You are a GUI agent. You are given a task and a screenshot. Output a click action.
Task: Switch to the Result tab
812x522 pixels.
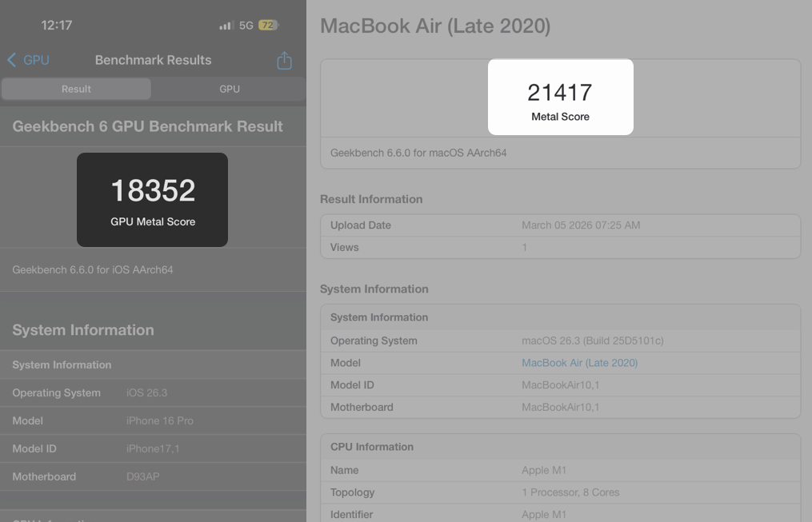click(x=76, y=89)
